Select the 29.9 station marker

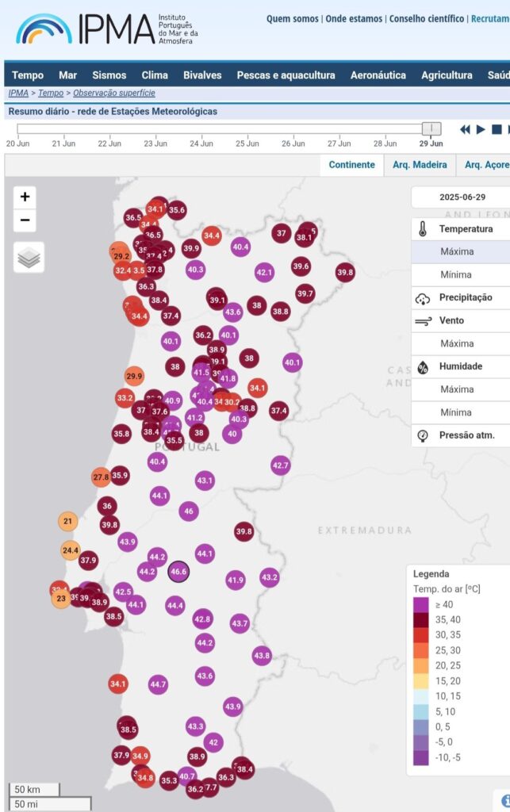coord(134,376)
